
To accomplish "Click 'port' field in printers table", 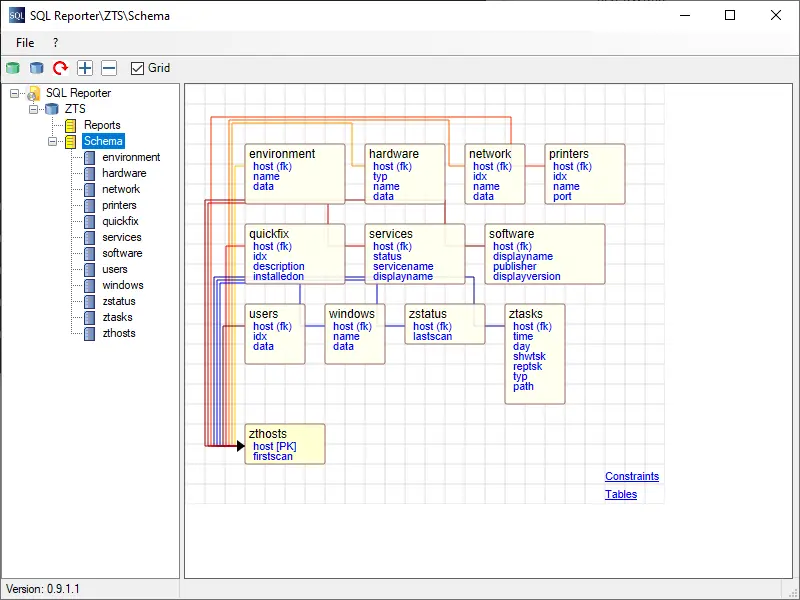I will pyautogui.click(x=562, y=196).
